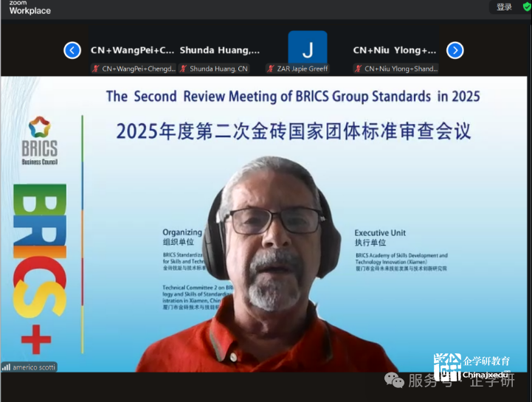Click the blue J avatar tile
This screenshot has width=532, height=402.
pos(307,49)
